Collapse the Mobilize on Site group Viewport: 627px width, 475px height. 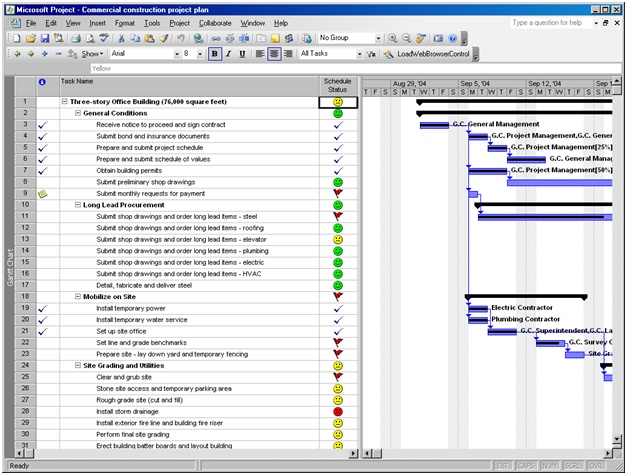[x=78, y=297]
